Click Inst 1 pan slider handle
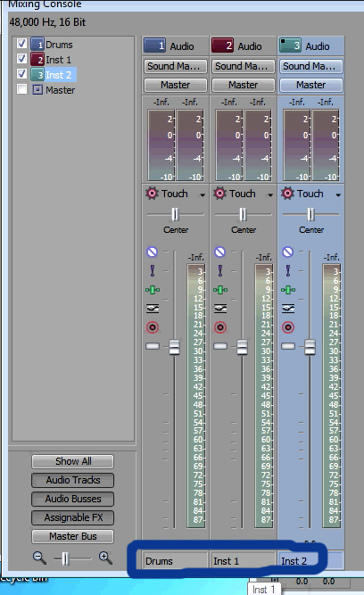364x595 pixels. point(243,214)
